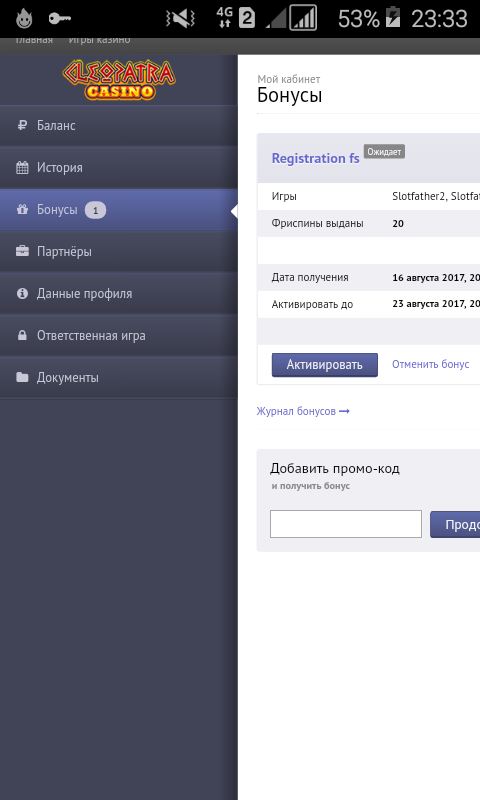
Task: Focus the promo code input field
Action: click(x=346, y=524)
